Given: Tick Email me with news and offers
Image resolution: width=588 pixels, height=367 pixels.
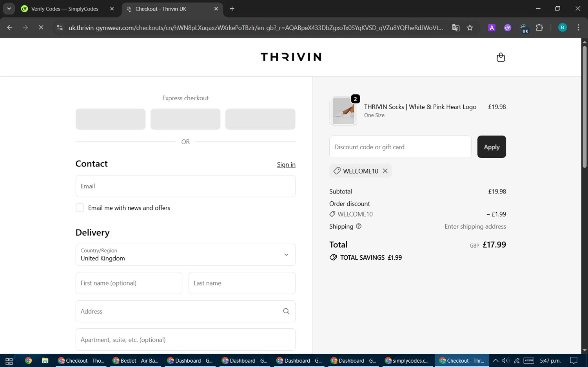Looking at the screenshot, I should pyautogui.click(x=80, y=208).
